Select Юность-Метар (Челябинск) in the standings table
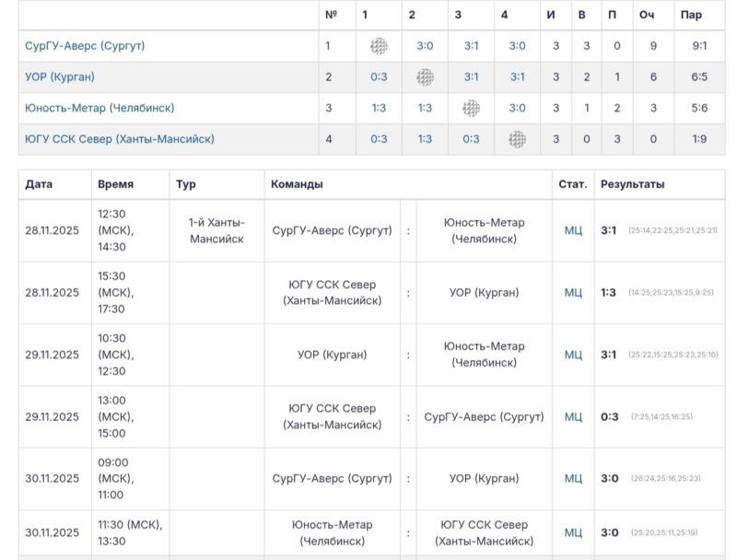Screen dimensions: 737x560 coord(99,108)
